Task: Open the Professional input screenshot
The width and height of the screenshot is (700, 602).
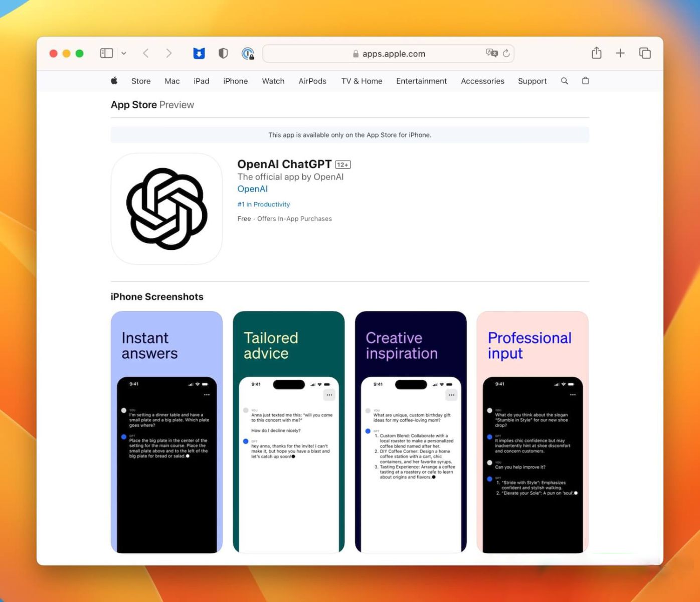Action: 533,432
